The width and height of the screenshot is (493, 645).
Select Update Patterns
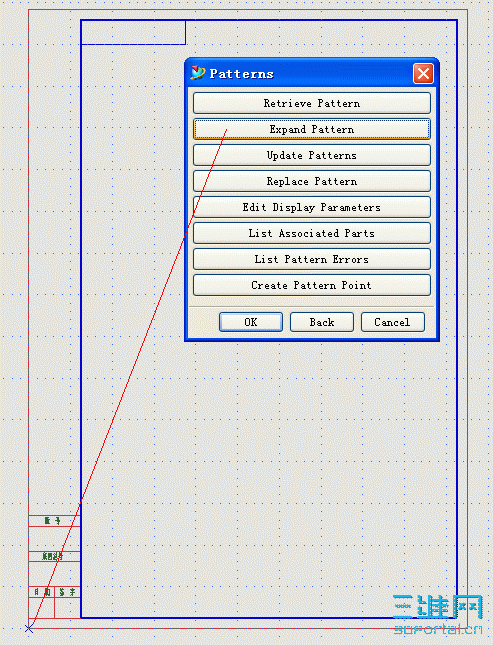[x=312, y=155]
